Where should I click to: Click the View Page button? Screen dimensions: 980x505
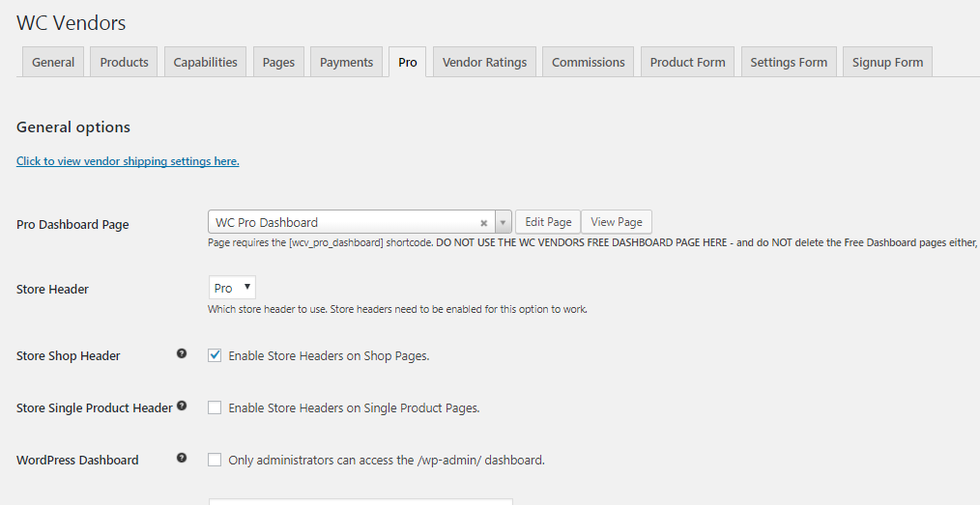(x=617, y=222)
